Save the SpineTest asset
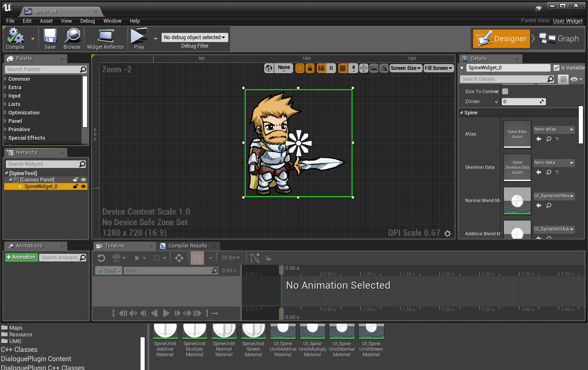The width and height of the screenshot is (588, 370). [x=50, y=38]
